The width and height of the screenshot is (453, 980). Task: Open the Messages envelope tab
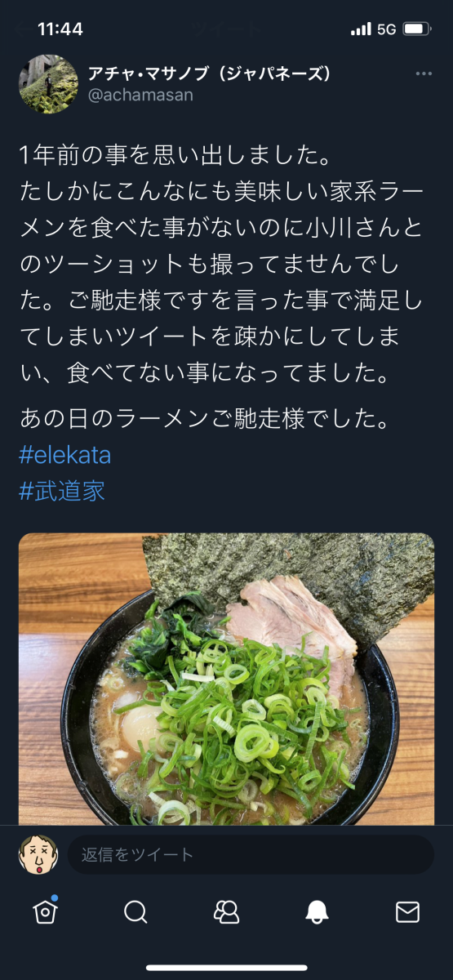pos(407,911)
